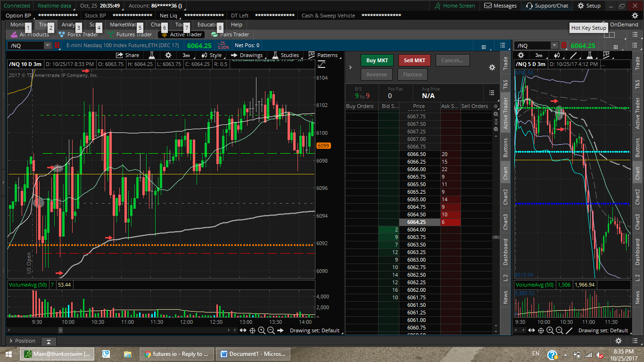Click the flask icon beside Share
The width and height of the screenshot is (644, 362).
pyautogui.click(x=152, y=55)
